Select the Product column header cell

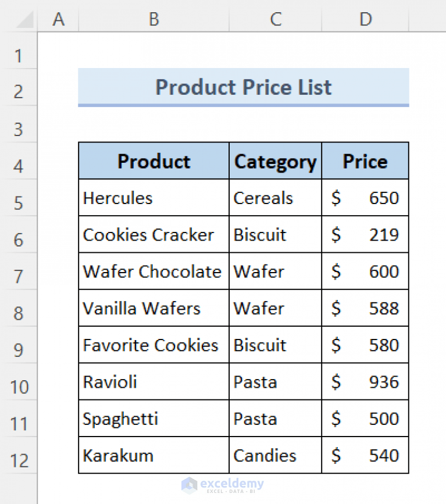click(153, 161)
